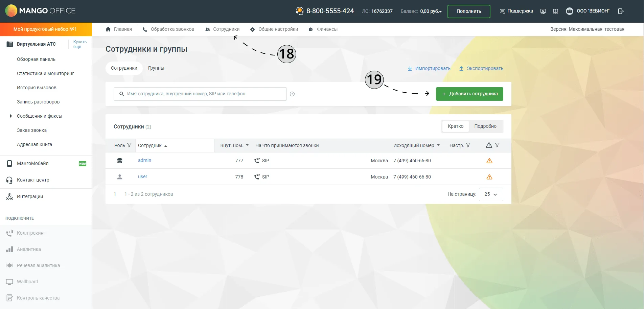644x309 pixels.
Task: Click the employee search input field
Action: coord(200,94)
